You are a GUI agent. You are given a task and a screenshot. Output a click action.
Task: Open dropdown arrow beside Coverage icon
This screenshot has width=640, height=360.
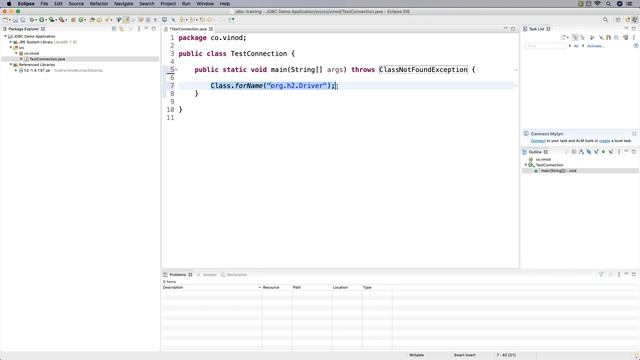tap(56, 20)
